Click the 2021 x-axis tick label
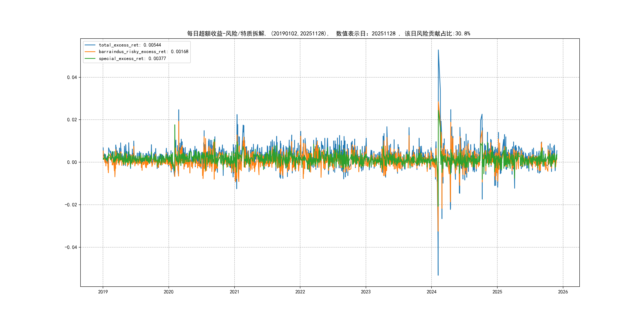Image resolution: width=644 pixels, height=322 pixels. (x=234, y=292)
